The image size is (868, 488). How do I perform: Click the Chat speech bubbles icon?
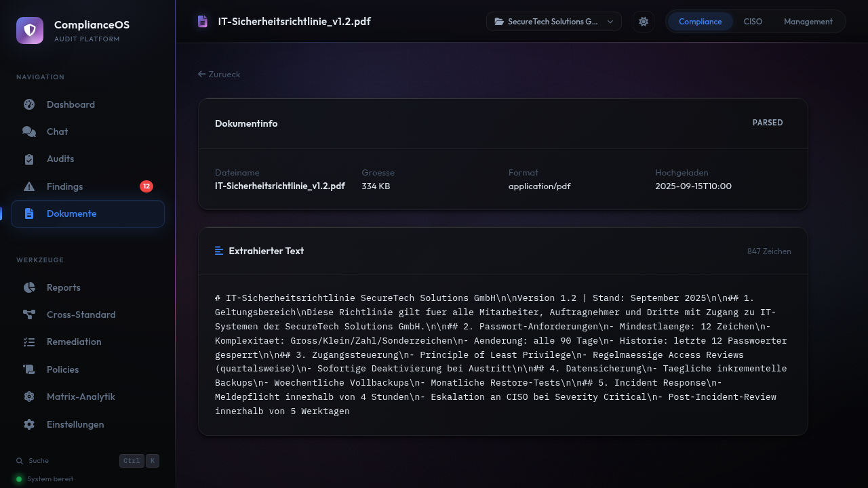[29, 131]
